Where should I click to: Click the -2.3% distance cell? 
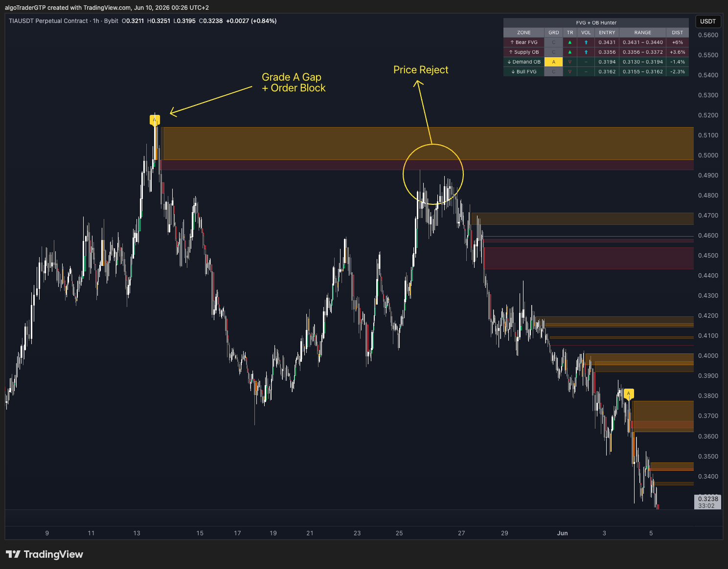click(678, 72)
